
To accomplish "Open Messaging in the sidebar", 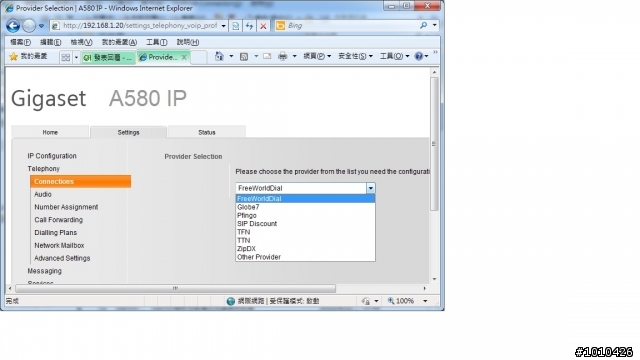I will pos(44,271).
